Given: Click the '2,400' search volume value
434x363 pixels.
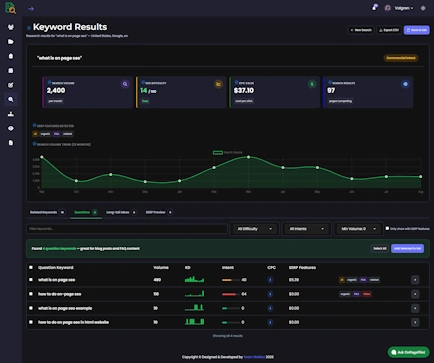Looking at the screenshot, I should click(x=56, y=90).
